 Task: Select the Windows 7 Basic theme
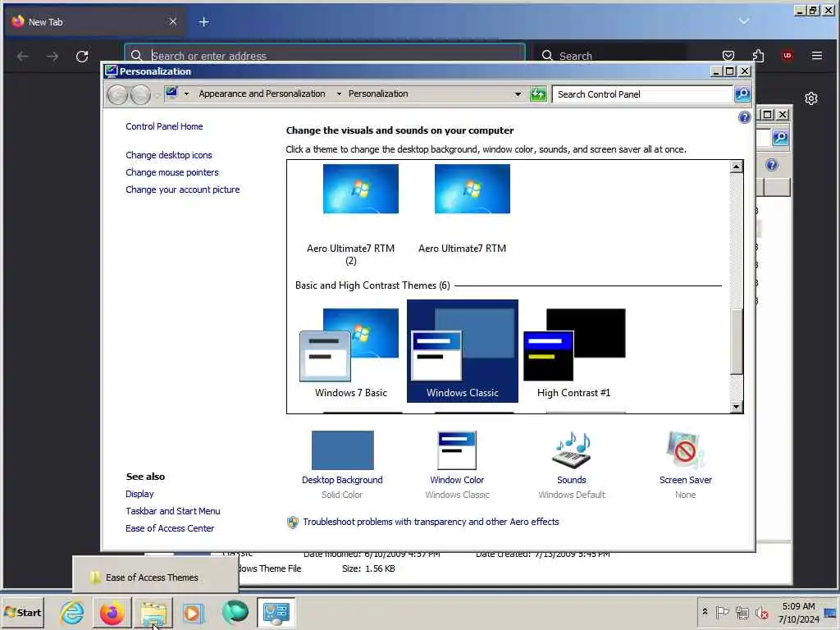click(x=351, y=351)
